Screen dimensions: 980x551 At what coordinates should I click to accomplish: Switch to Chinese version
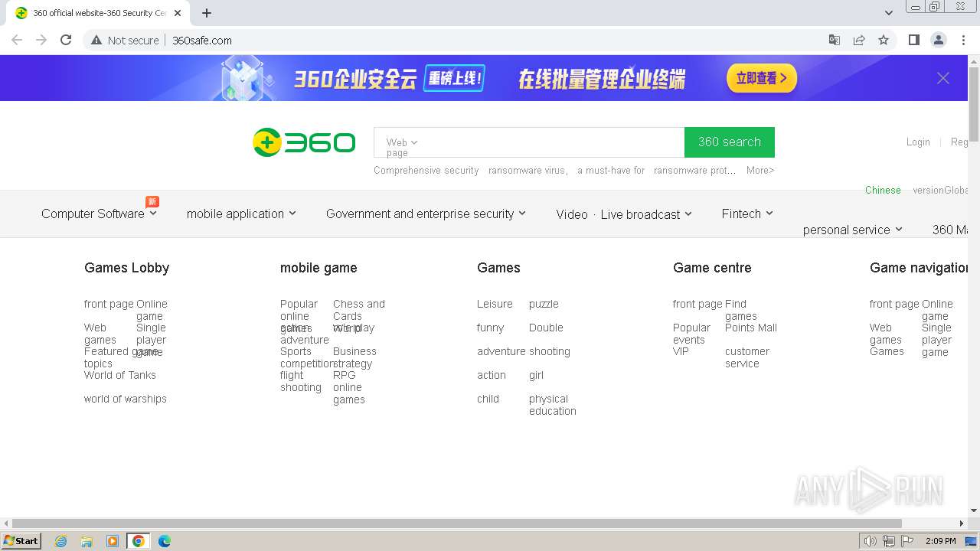pyautogui.click(x=883, y=190)
